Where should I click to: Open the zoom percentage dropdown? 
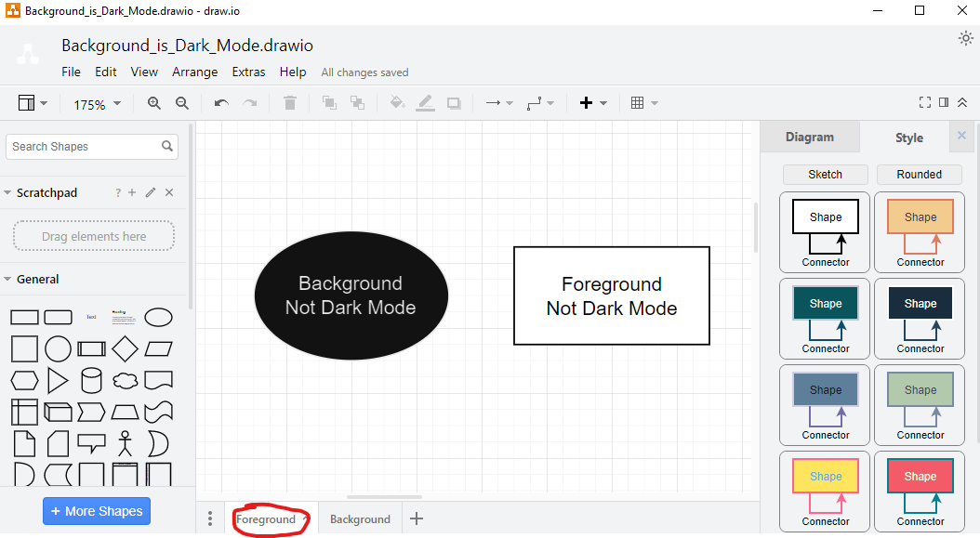(96, 104)
